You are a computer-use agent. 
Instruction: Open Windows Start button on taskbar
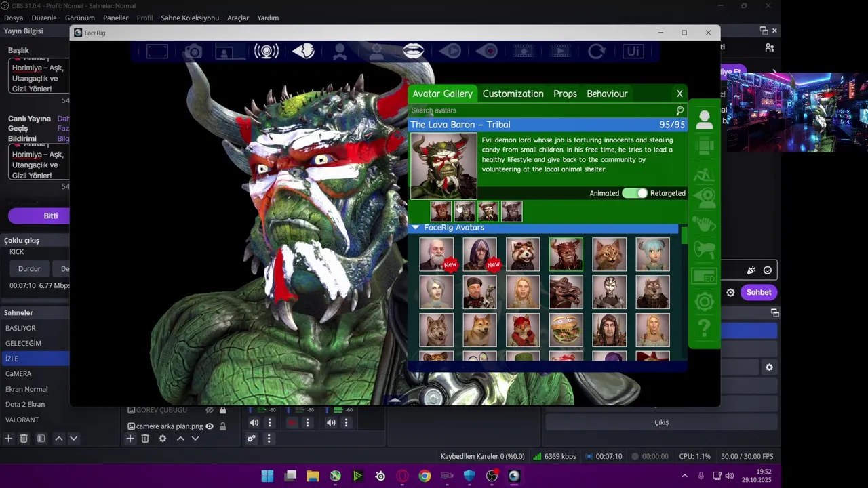[267, 476]
